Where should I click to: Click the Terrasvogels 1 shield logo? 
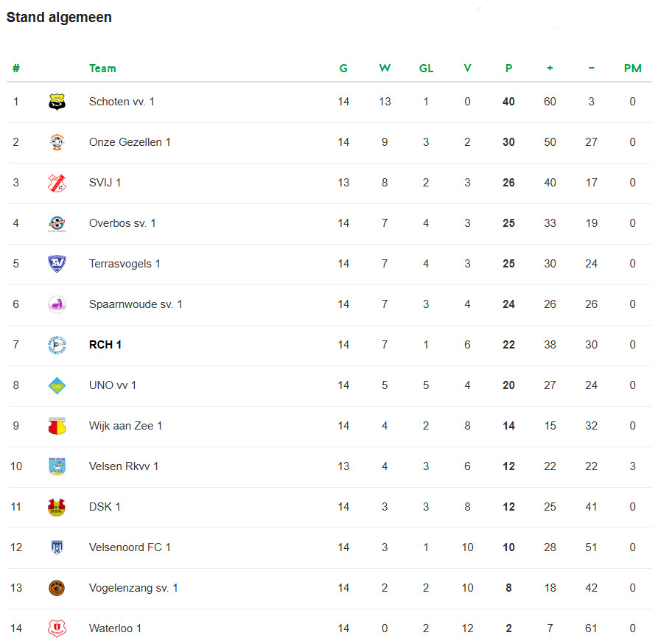pos(57,265)
